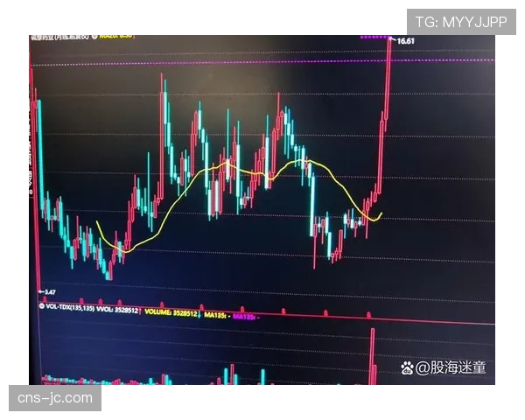Select the magenta MA135 legend label

coord(246,317)
